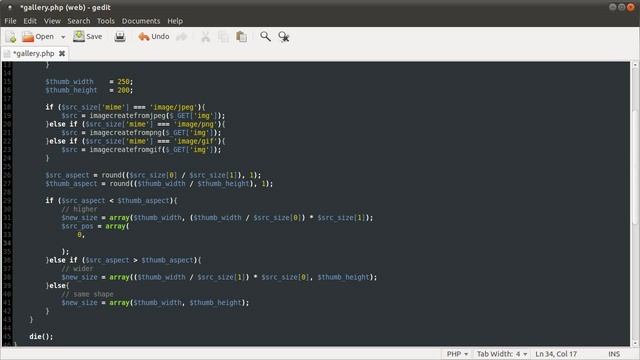Click the die(); line
Viewport: 640px width, 360px height.
point(41,337)
